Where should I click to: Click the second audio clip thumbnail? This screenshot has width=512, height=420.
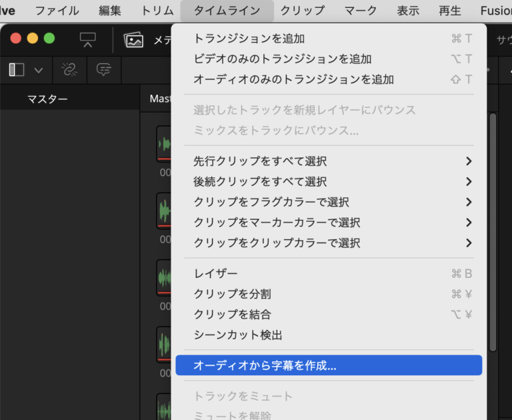tap(163, 211)
